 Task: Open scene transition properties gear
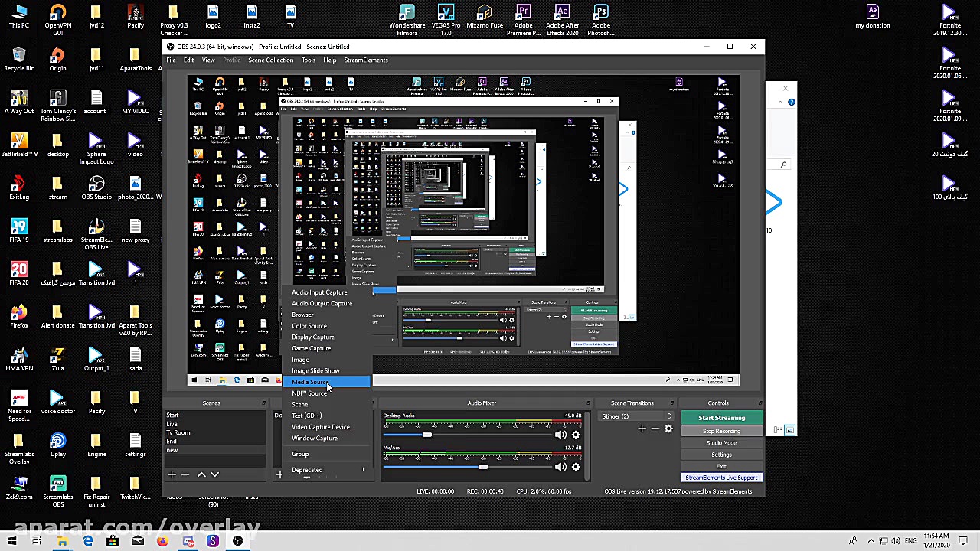point(668,429)
